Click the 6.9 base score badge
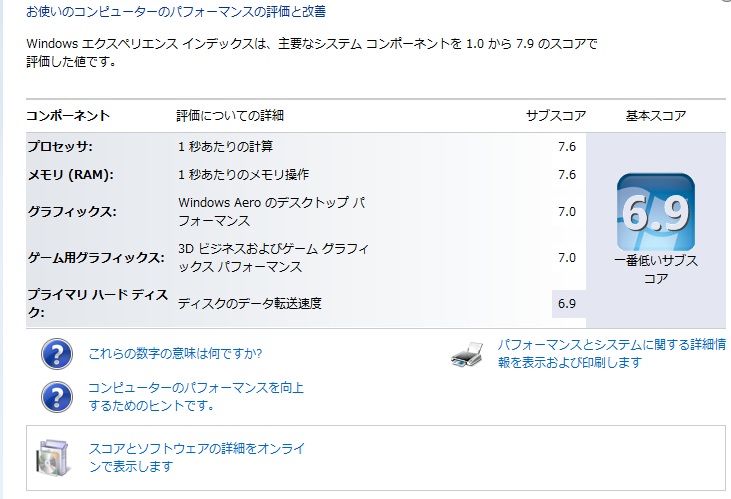The width and height of the screenshot is (731, 499). [x=655, y=212]
